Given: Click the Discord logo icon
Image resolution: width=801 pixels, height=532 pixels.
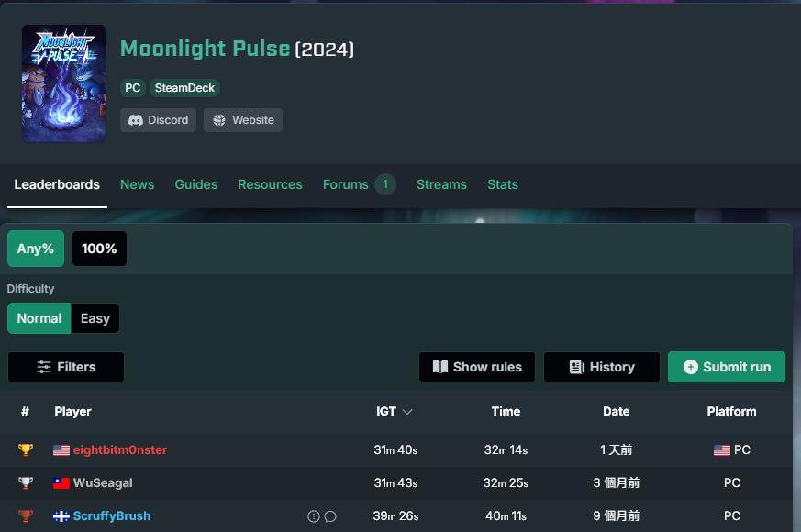Looking at the screenshot, I should tap(136, 120).
